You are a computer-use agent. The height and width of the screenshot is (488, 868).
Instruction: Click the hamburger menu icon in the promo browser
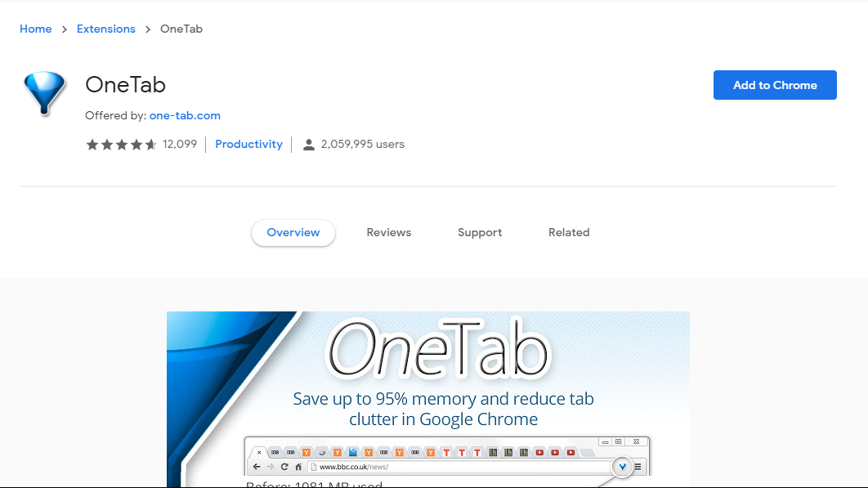[x=638, y=465]
